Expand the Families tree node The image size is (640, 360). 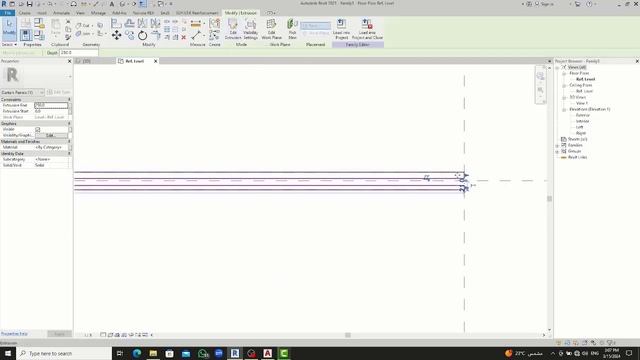(x=558, y=145)
